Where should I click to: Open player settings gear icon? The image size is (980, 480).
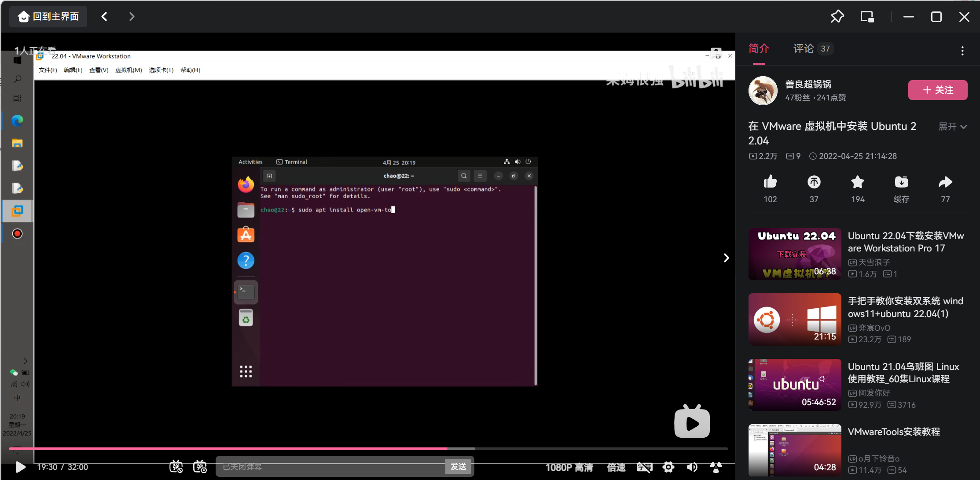pos(668,467)
